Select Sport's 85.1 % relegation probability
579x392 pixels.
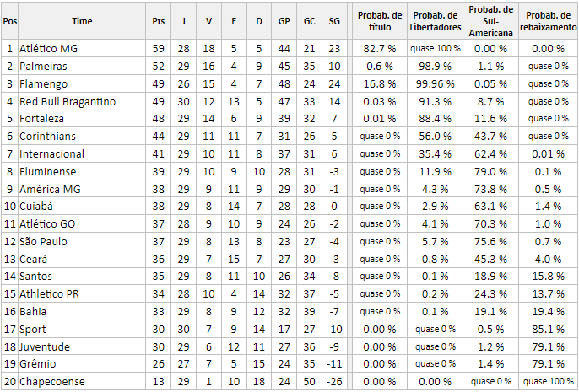pos(548,330)
